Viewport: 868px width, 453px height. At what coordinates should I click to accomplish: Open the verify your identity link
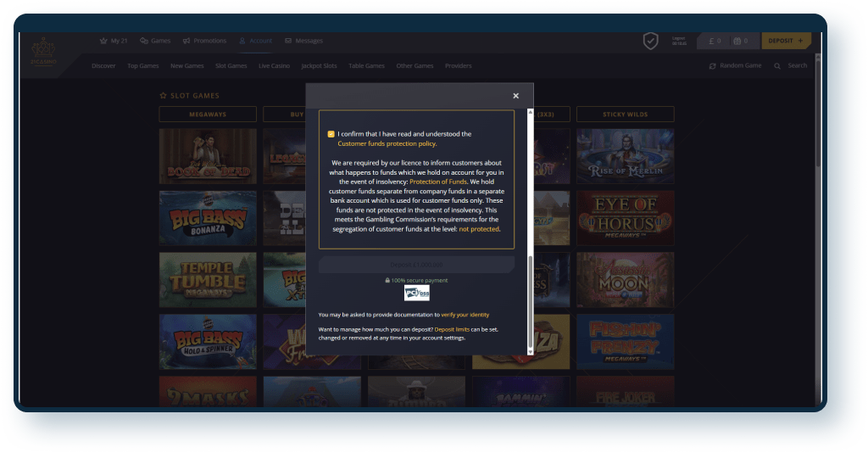click(x=465, y=315)
